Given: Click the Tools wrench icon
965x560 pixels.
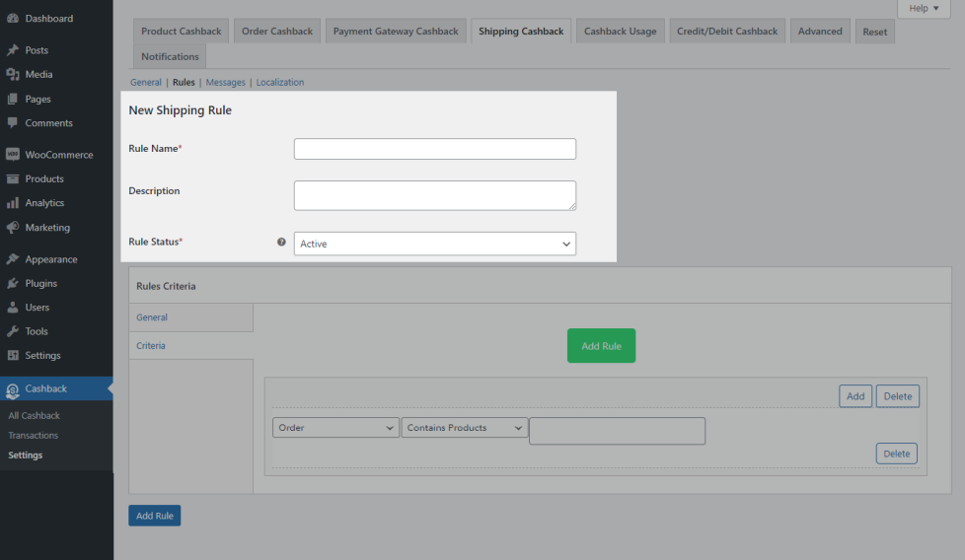Looking at the screenshot, I should pyautogui.click(x=13, y=331).
